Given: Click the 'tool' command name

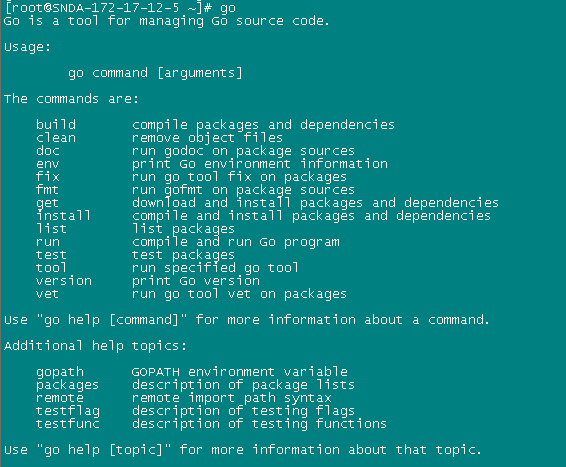Looking at the screenshot, I should [51, 267].
